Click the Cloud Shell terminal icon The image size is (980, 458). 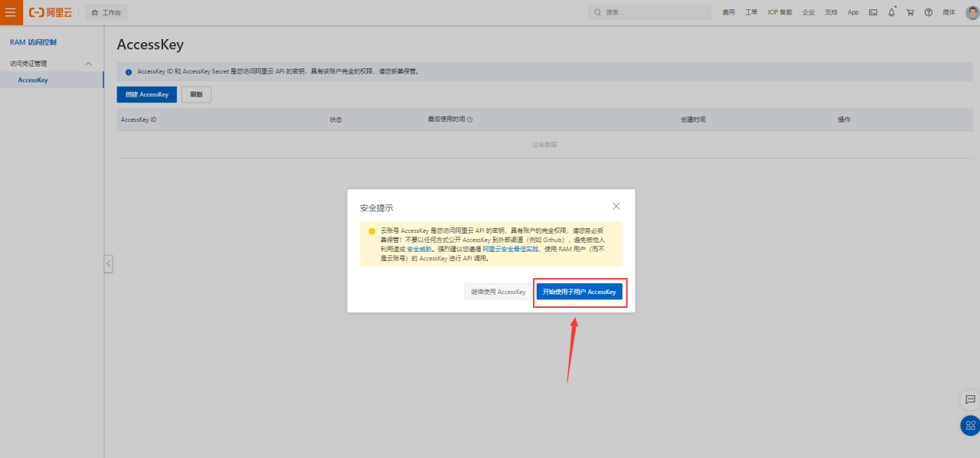(872, 12)
